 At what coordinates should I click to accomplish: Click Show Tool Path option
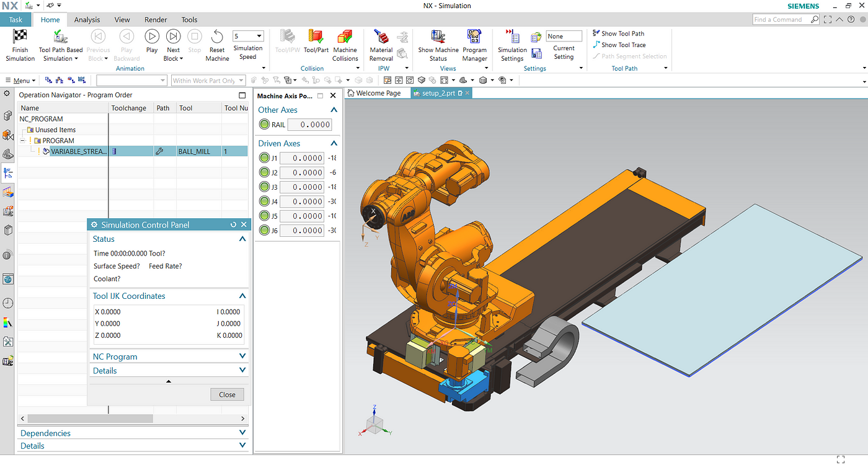coord(618,33)
